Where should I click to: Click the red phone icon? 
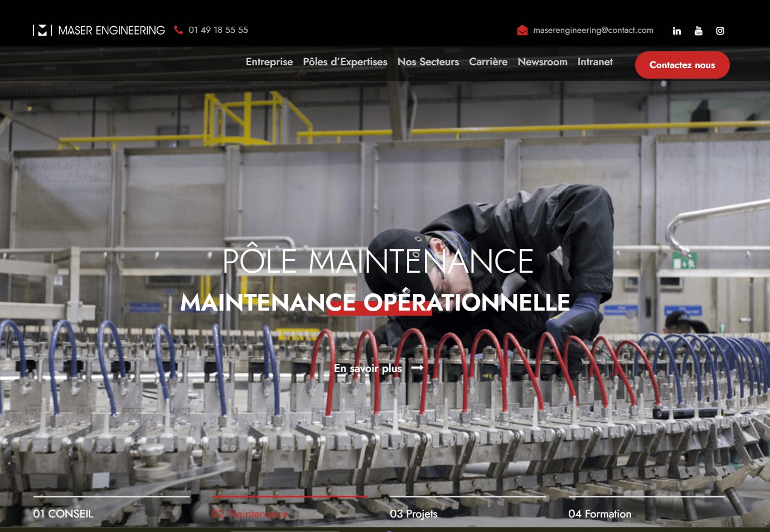click(178, 30)
